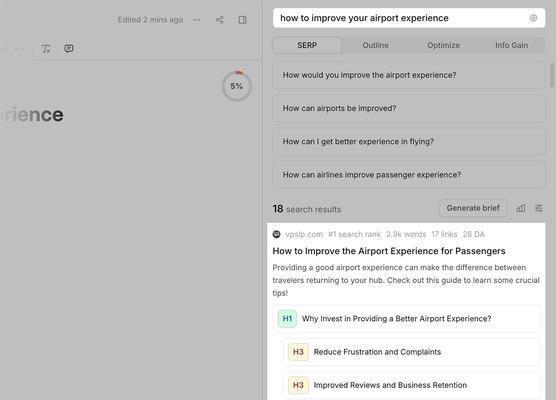The height and width of the screenshot is (400, 556).
Task: Open the bar chart icon near Generate brief
Action: coord(521,208)
